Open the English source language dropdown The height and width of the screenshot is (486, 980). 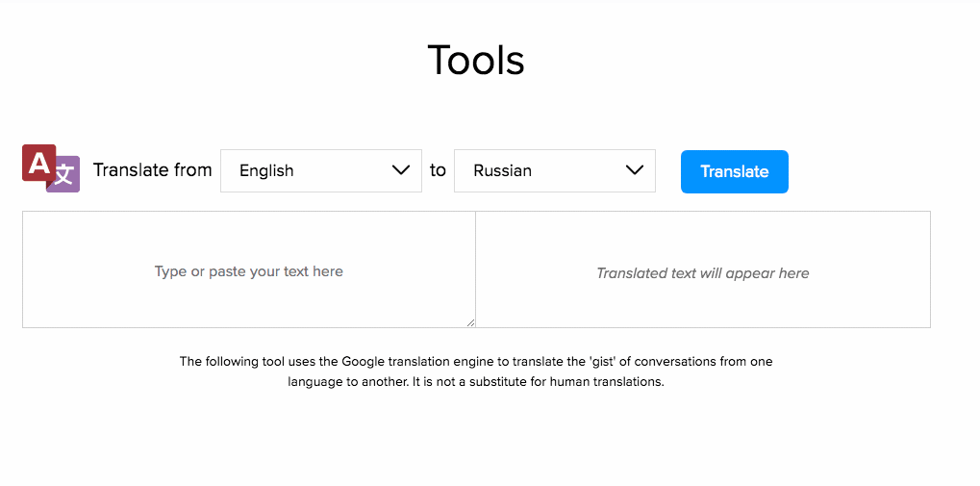pyautogui.click(x=320, y=170)
